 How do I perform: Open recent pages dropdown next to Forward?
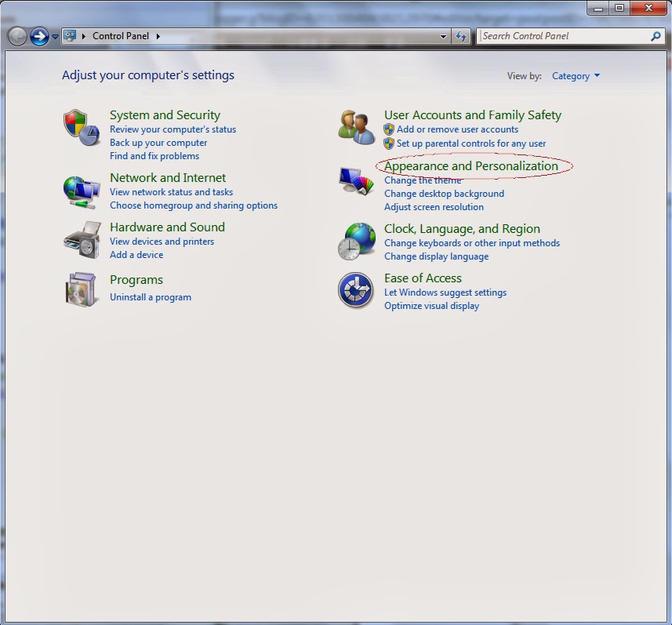click(55, 36)
